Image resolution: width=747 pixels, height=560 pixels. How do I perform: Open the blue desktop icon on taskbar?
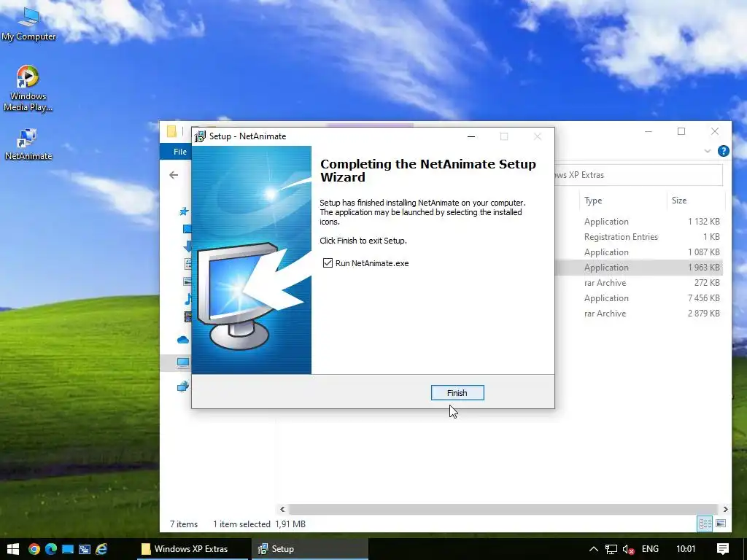click(x=68, y=548)
